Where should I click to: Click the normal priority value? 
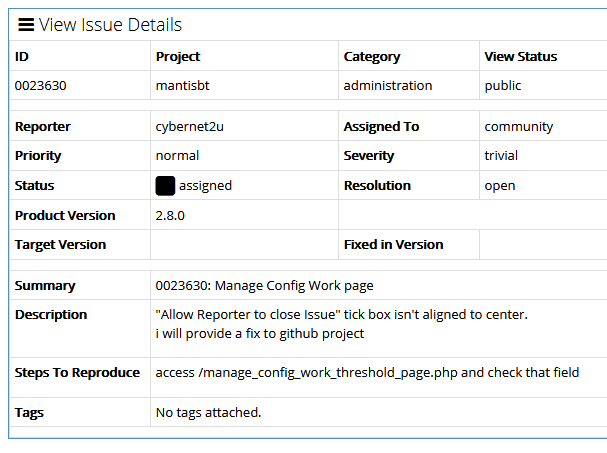coord(177,156)
